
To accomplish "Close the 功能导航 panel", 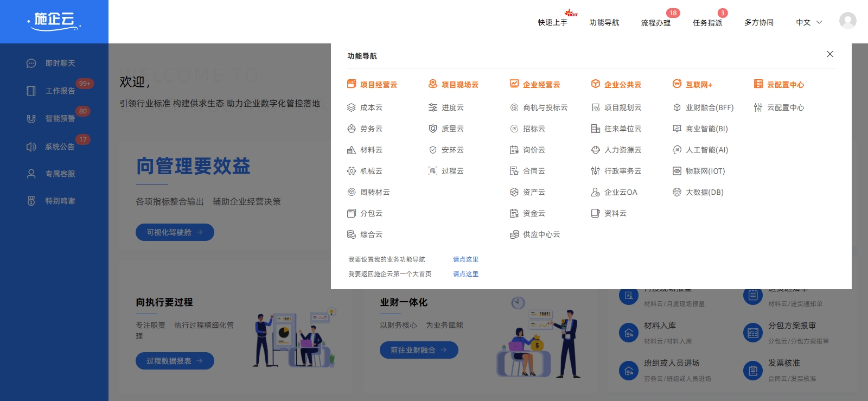I will coord(830,54).
